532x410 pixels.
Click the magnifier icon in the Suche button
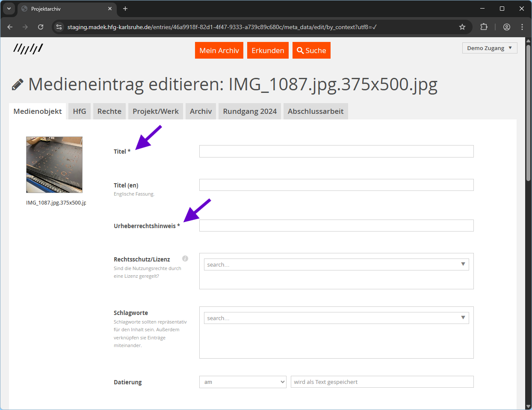click(x=300, y=50)
